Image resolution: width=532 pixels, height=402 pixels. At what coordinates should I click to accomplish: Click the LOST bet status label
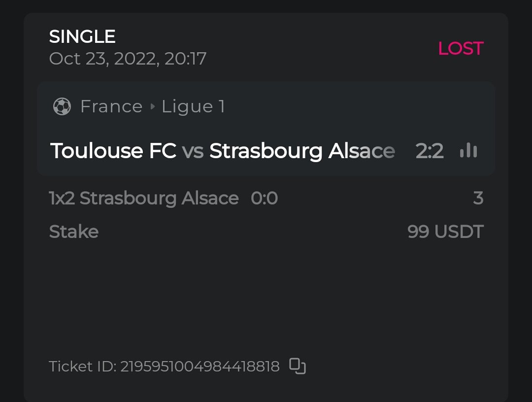(x=461, y=48)
